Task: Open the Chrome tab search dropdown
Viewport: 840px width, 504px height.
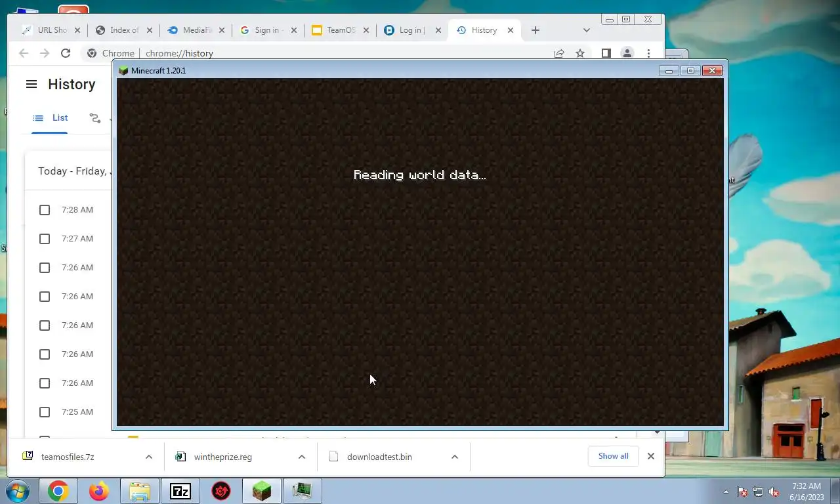Action: tap(587, 30)
